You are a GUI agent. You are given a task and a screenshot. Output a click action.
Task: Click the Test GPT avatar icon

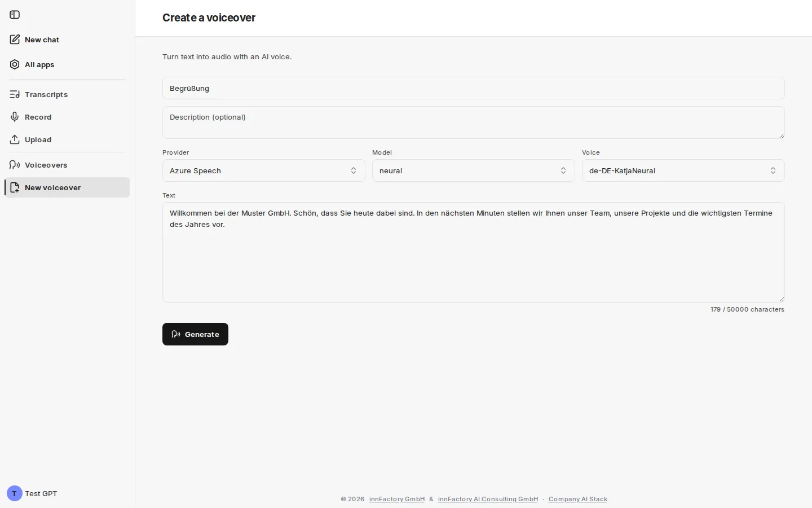14,493
